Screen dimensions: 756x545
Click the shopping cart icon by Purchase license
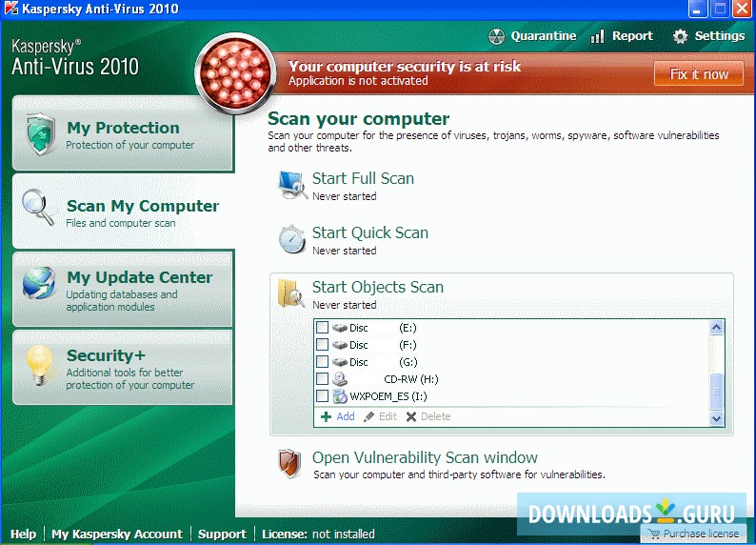point(654,534)
